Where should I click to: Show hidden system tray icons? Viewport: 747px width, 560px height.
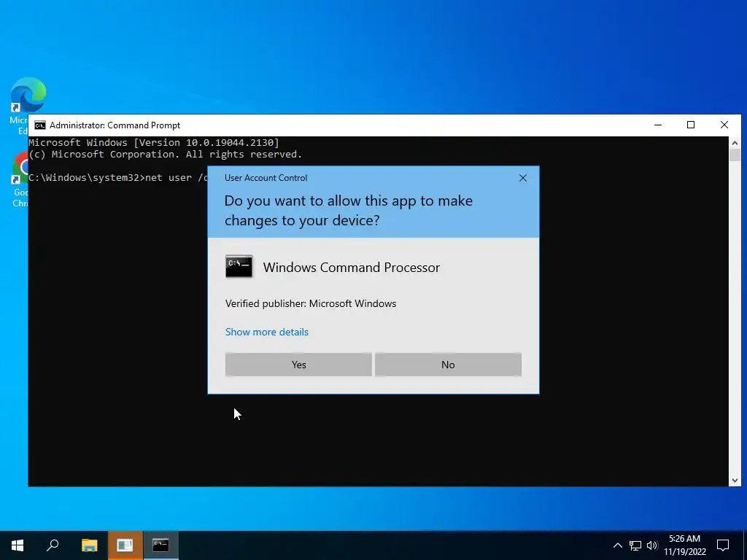(x=617, y=545)
